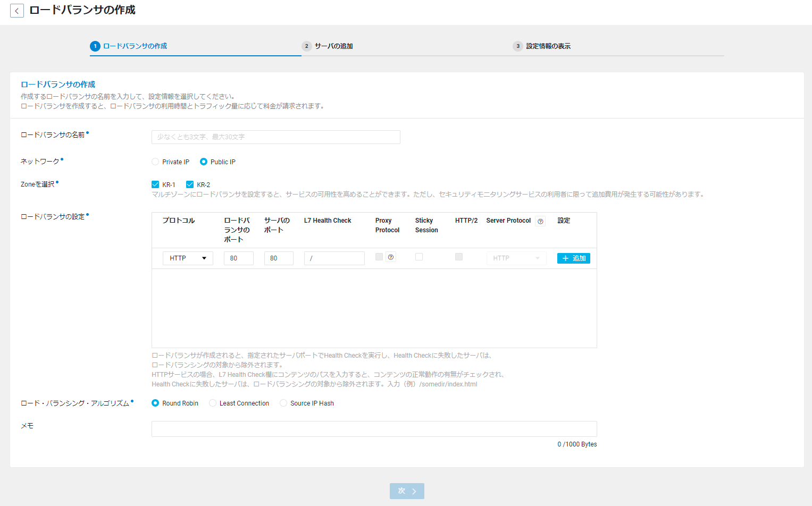812x506 pixels.
Task: Select Round Robin algorithm
Action: click(x=155, y=403)
